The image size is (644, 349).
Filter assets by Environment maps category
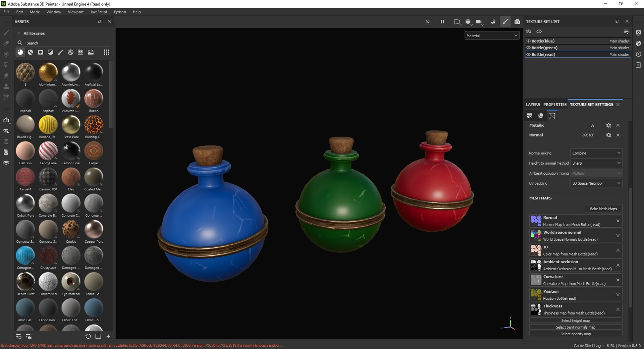(91, 52)
